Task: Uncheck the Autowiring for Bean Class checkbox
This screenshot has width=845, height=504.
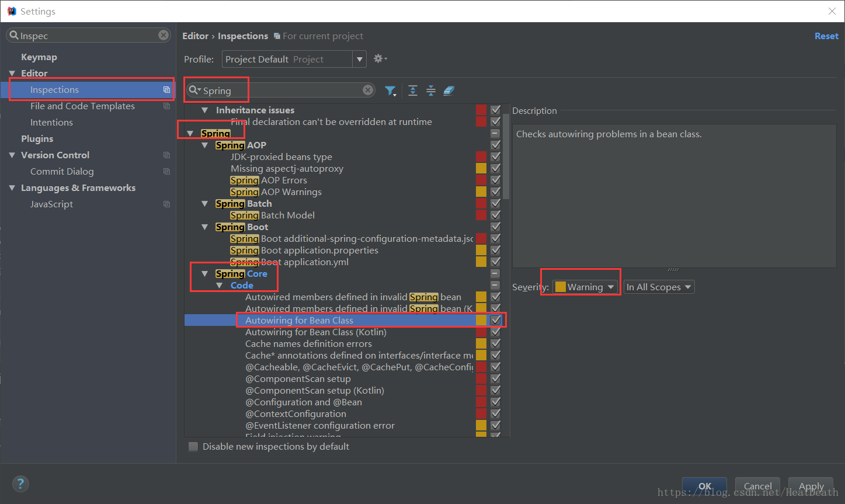Action: [x=496, y=320]
